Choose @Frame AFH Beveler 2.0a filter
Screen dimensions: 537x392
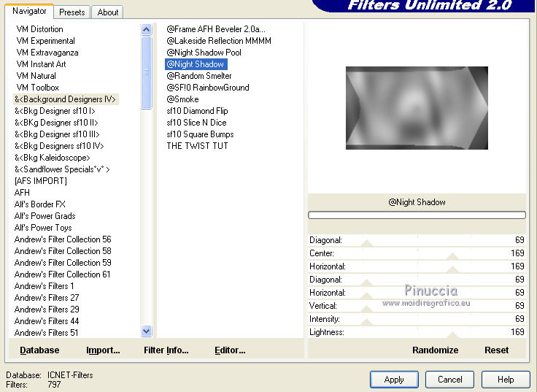point(216,29)
